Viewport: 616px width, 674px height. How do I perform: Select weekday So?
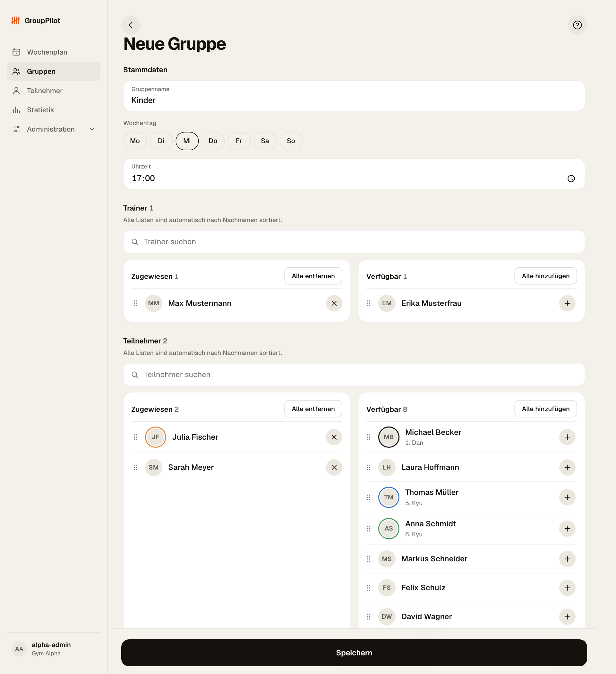(291, 141)
